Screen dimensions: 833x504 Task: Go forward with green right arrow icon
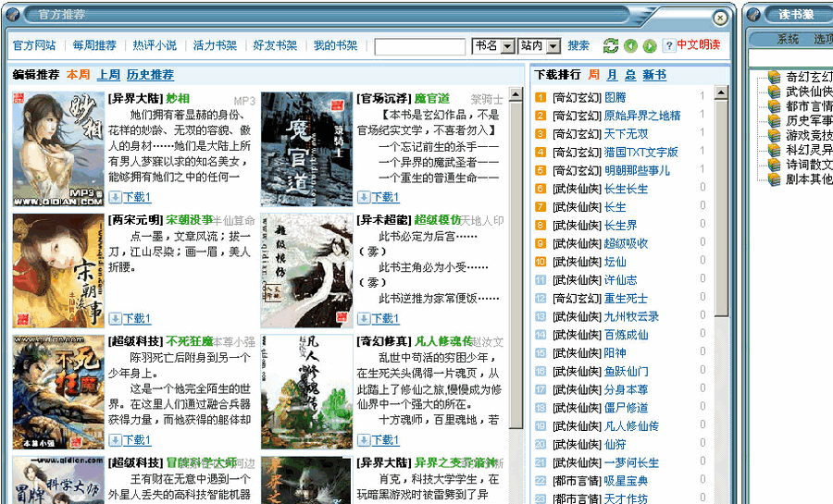[x=650, y=46]
